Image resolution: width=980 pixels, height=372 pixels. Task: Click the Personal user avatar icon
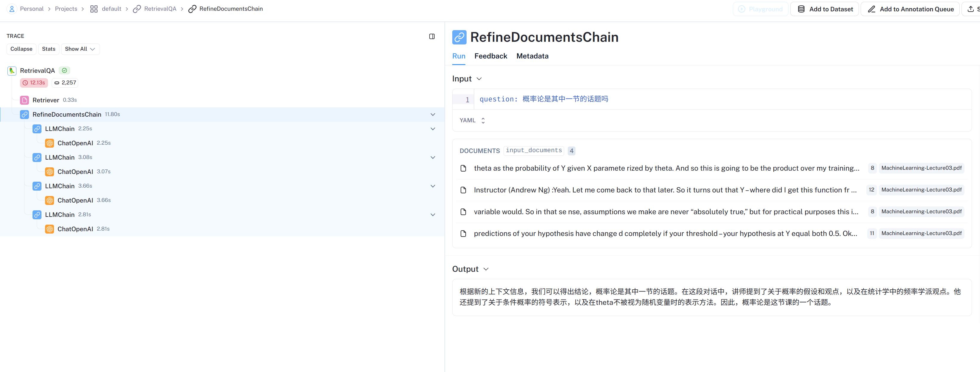click(x=12, y=9)
